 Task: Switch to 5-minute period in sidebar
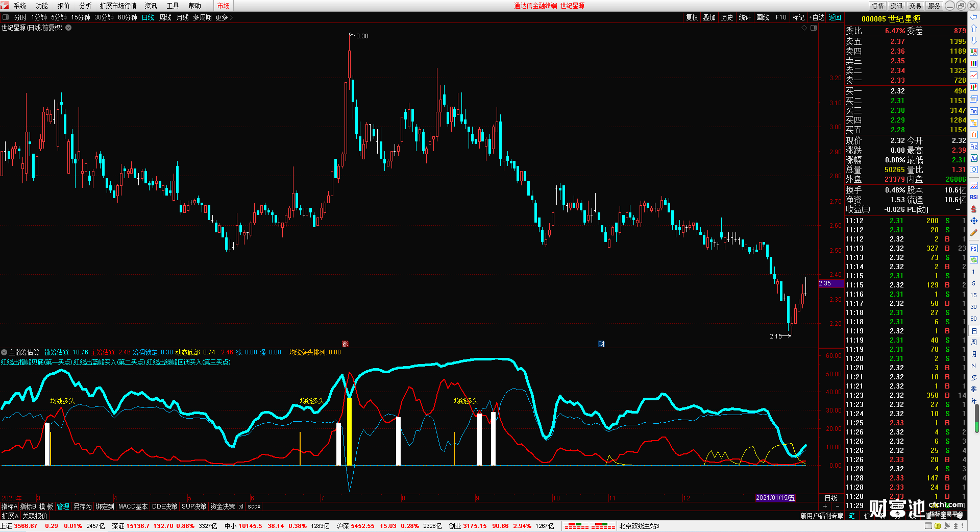(973, 283)
